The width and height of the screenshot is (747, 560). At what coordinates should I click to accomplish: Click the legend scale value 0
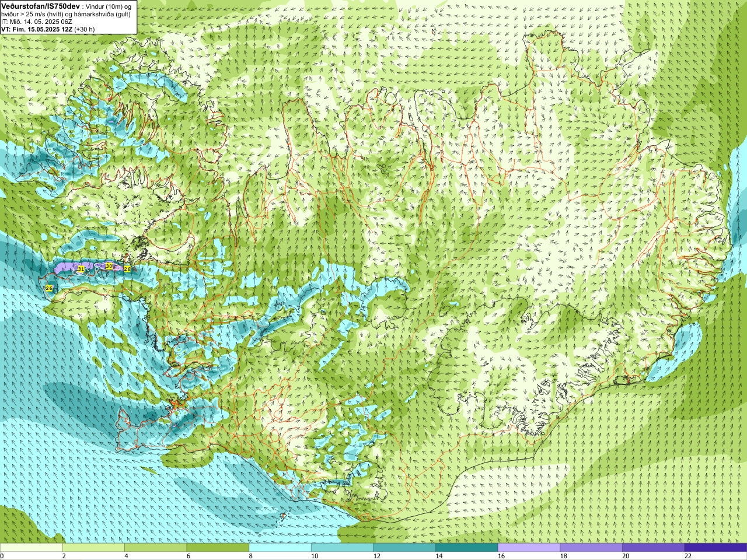[2, 556]
